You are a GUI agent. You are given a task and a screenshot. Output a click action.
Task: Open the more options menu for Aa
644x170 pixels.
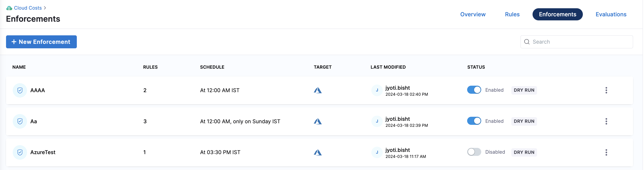click(x=606, y=121)
